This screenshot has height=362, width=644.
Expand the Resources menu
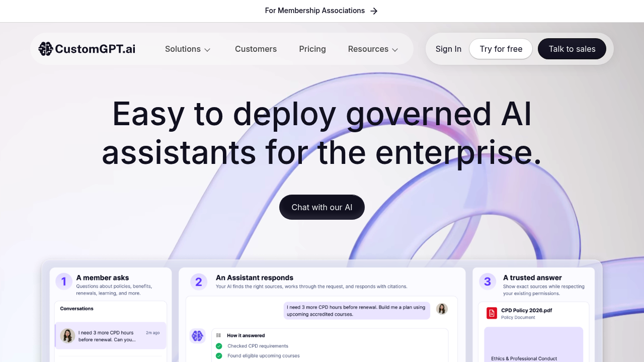[373, 49]
